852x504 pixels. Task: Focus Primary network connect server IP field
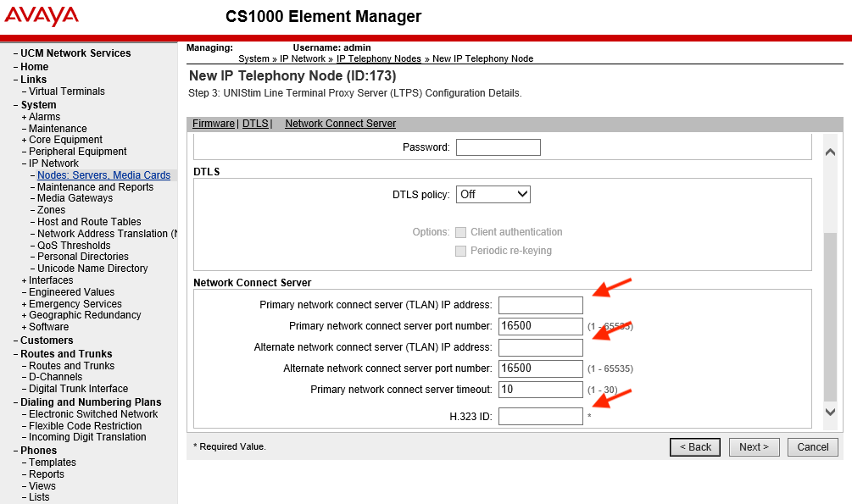coord(541,305)
